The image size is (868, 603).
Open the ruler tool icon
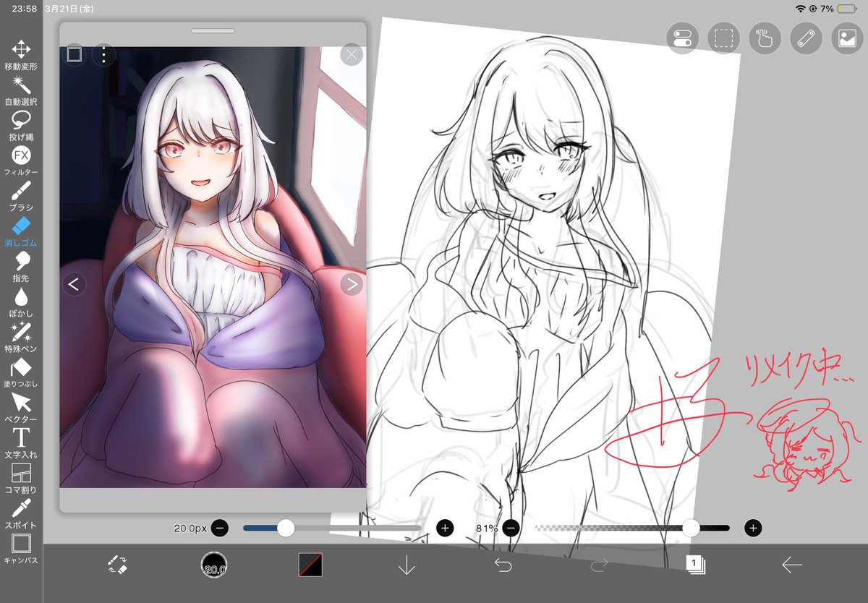805,38
